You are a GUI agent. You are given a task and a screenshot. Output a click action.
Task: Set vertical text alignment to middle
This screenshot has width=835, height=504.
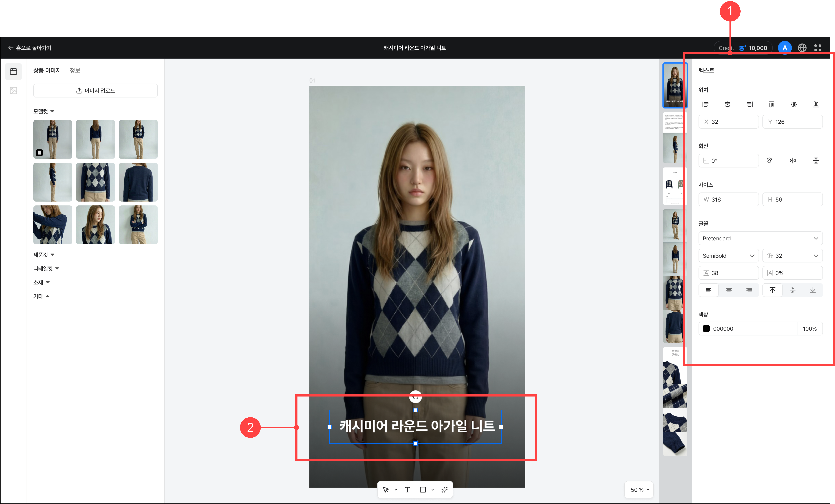(793, 290)
